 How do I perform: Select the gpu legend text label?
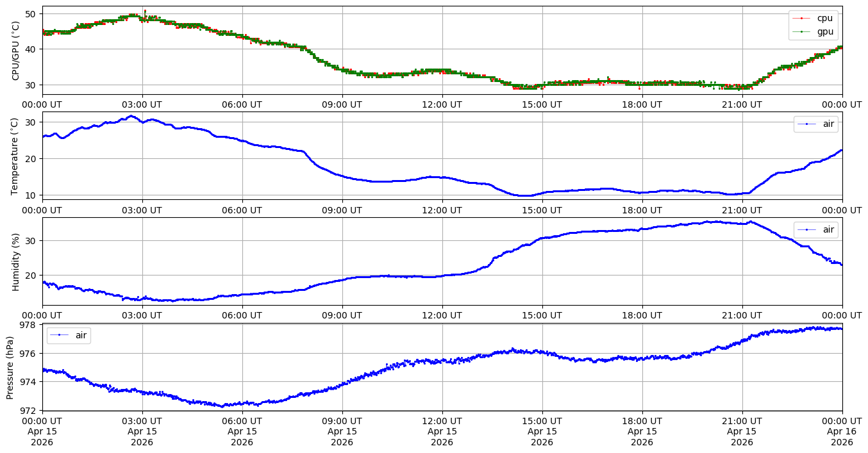[x=824, y=31]
